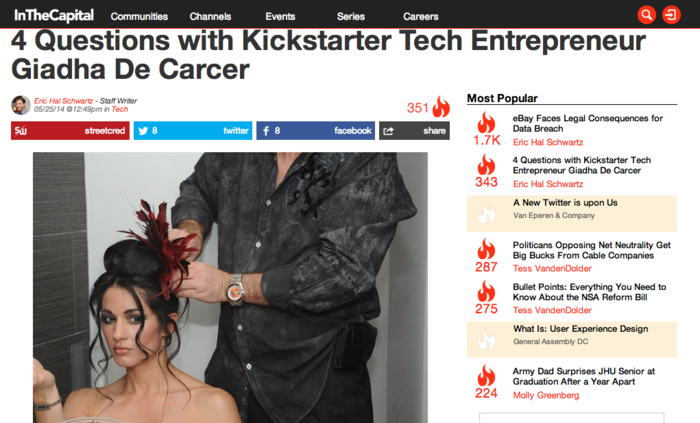The width and height of the screenshot is (700, 423).
Task: Open Communities menu in navbar
Action: tap(139, 17)
